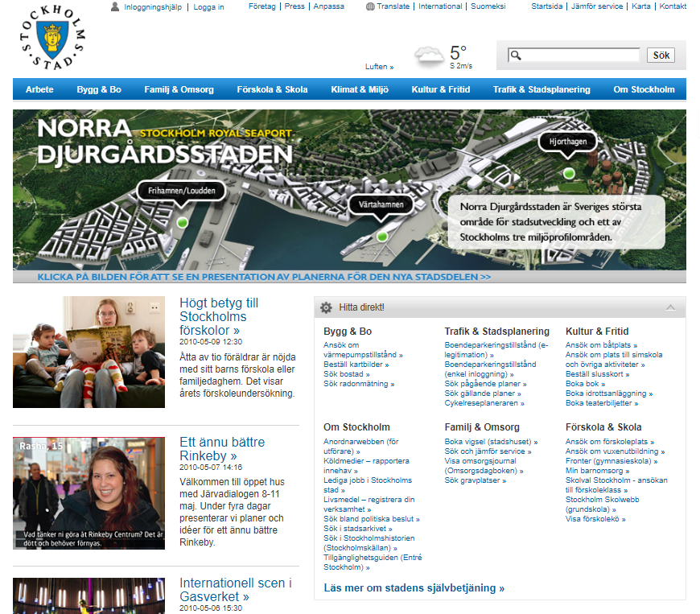Open the Klimat & Miljö menu
This screenshot has width=700, height=614.
(360, 89)
